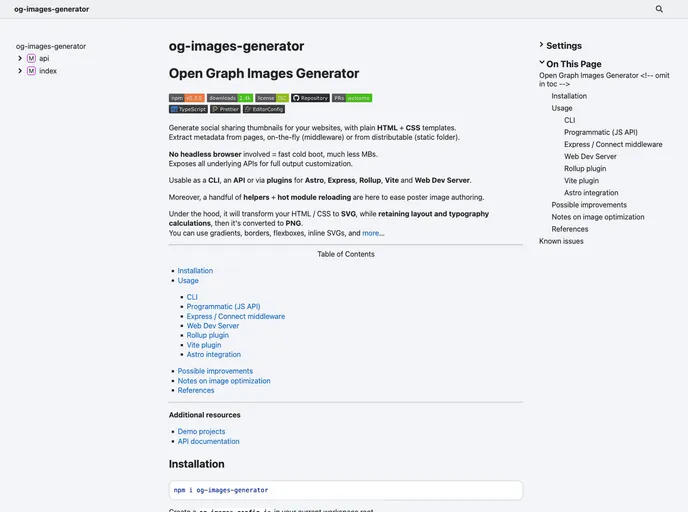Select Notes on image optimization in On This Page

point(598,217)
